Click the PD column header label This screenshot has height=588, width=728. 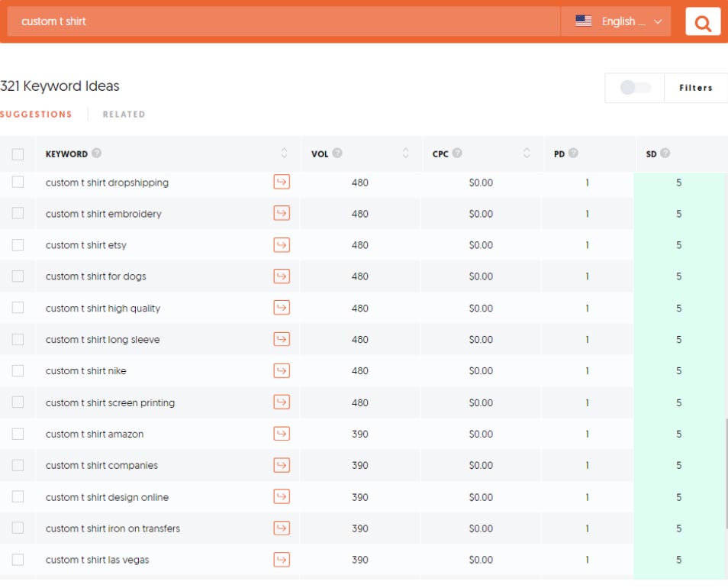click(x=559, y=153)
